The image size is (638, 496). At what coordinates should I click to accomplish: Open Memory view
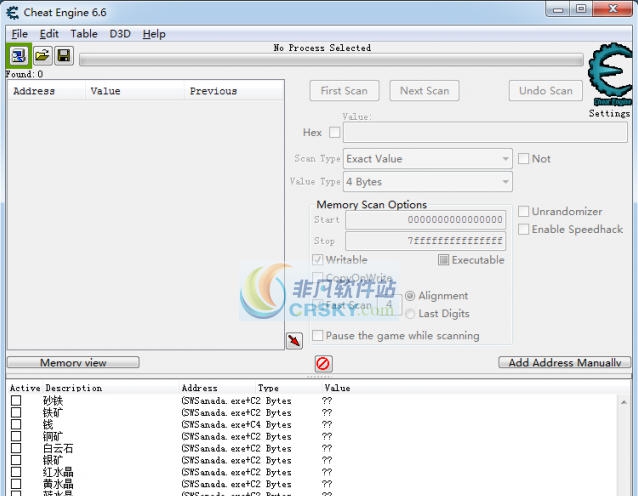coord(73,362)
